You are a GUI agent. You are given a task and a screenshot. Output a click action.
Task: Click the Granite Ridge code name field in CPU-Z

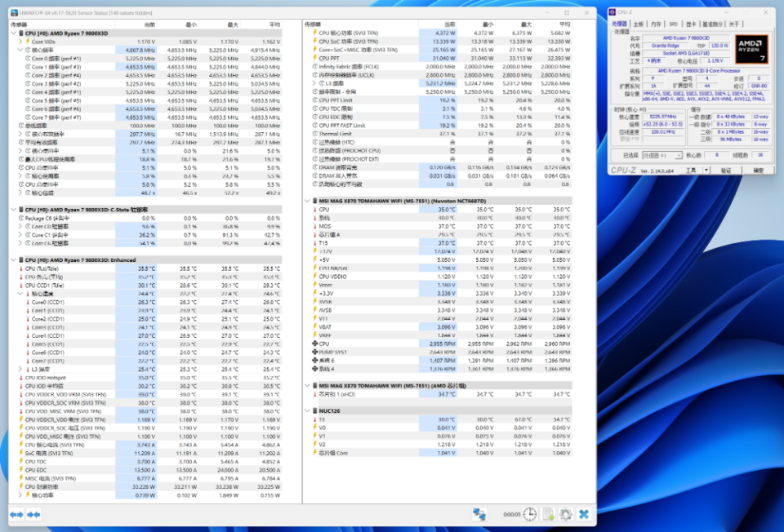pos(665,46)
